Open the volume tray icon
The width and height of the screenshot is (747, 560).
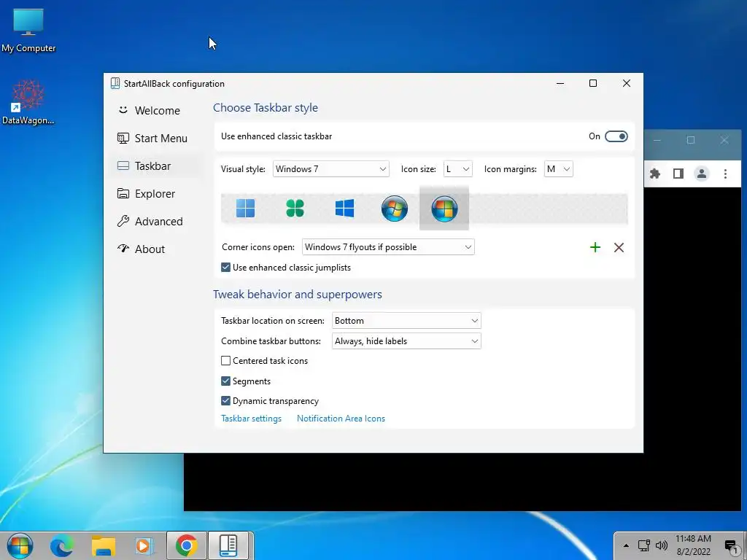click(661, 545)
